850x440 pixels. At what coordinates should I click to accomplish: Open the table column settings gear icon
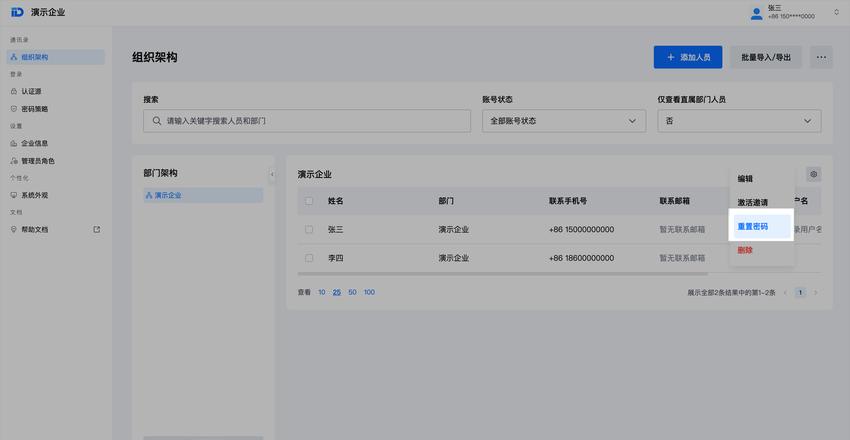click(813, 174)
